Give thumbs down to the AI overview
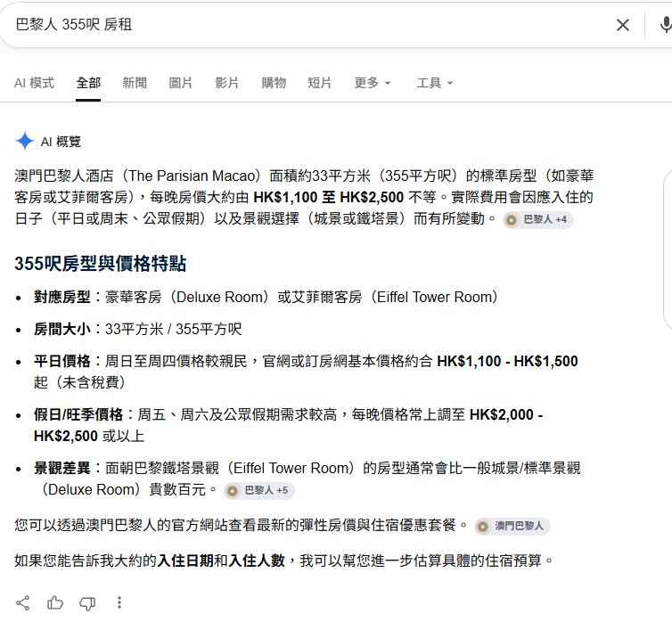 click(87, 603)
